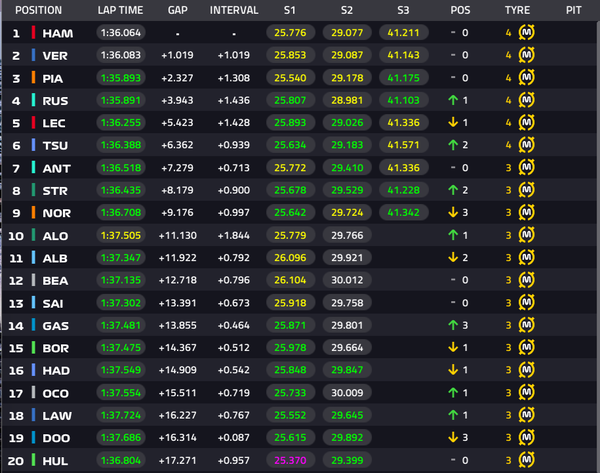Image resolution: width=600 pixels, height=473 pixels.
Task: Select STR's S3 time 41.228
Action: tap(404, 190)
